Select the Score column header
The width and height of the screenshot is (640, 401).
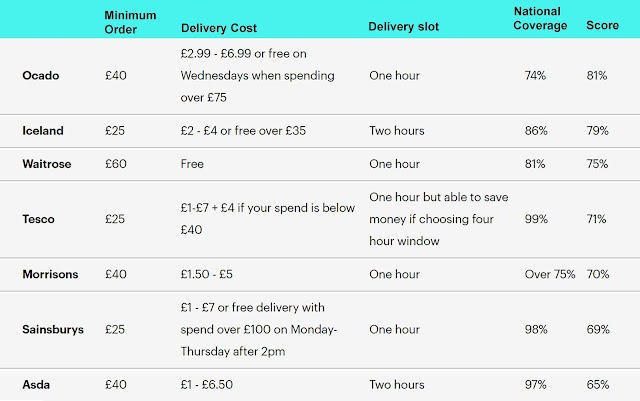[602, 26]
